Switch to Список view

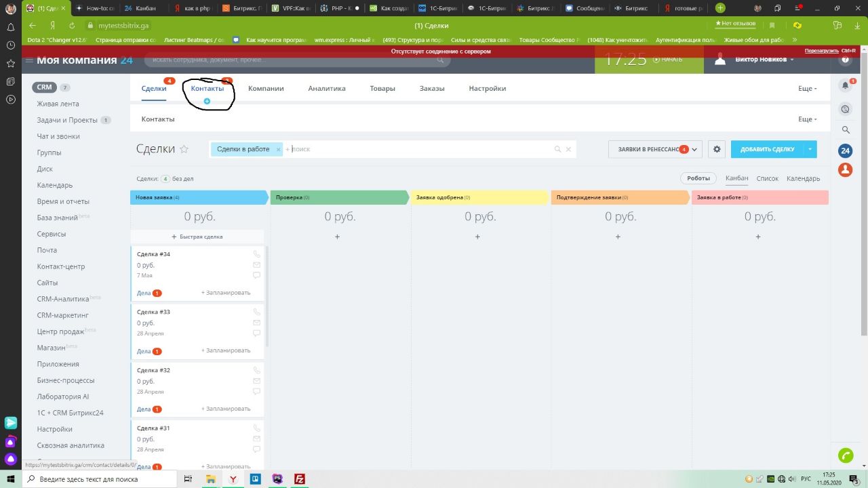coord(768,178)
